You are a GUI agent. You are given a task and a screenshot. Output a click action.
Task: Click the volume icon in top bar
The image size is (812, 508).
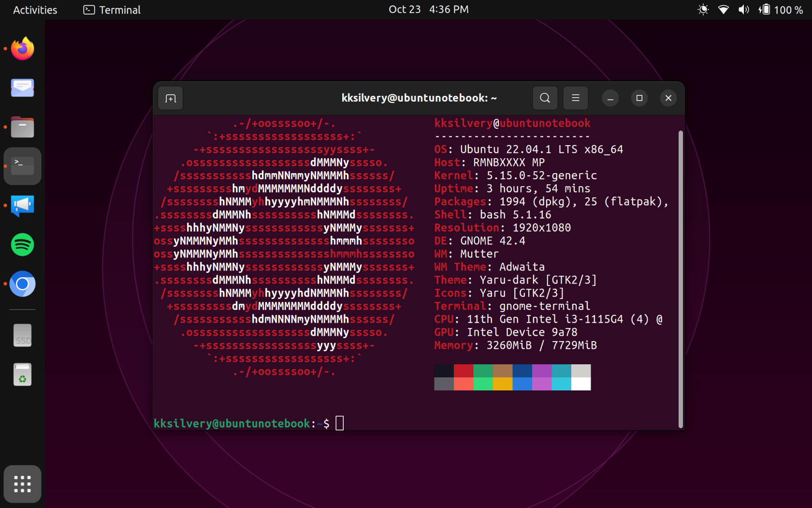[x=743, y=10]
